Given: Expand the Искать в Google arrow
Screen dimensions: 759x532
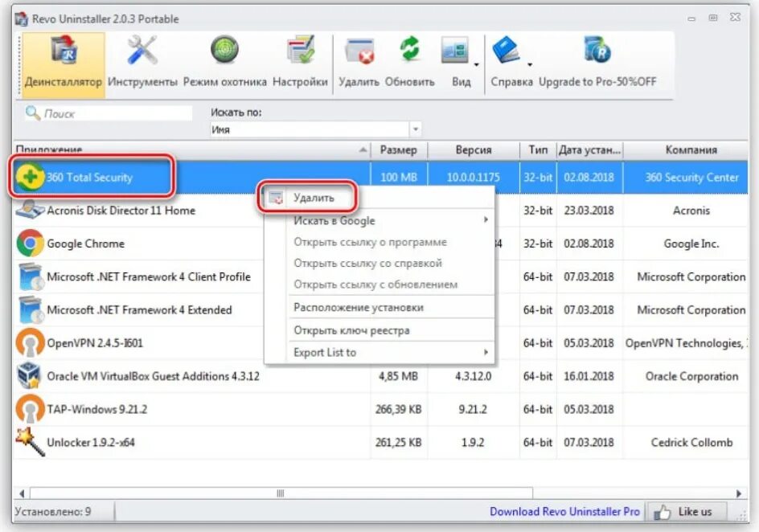Looking at the screenshot, I should (x=486, y=220).
